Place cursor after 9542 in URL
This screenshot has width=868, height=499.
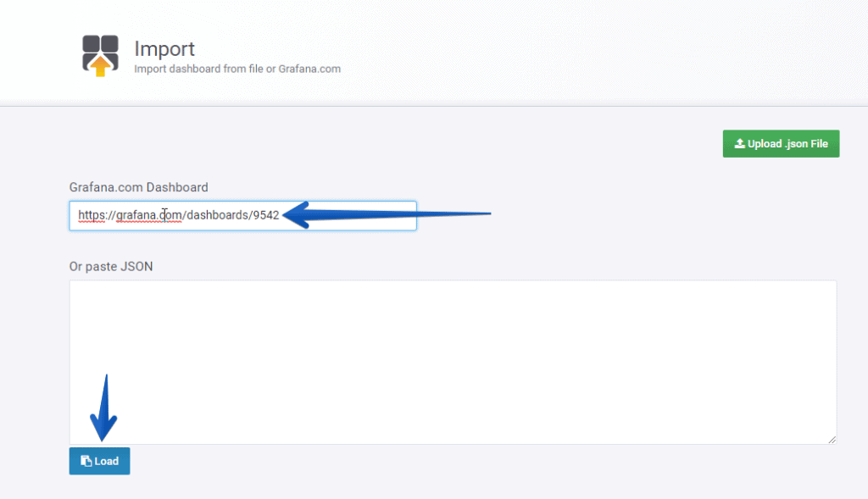pyautogui.click(x=280, y=215)
